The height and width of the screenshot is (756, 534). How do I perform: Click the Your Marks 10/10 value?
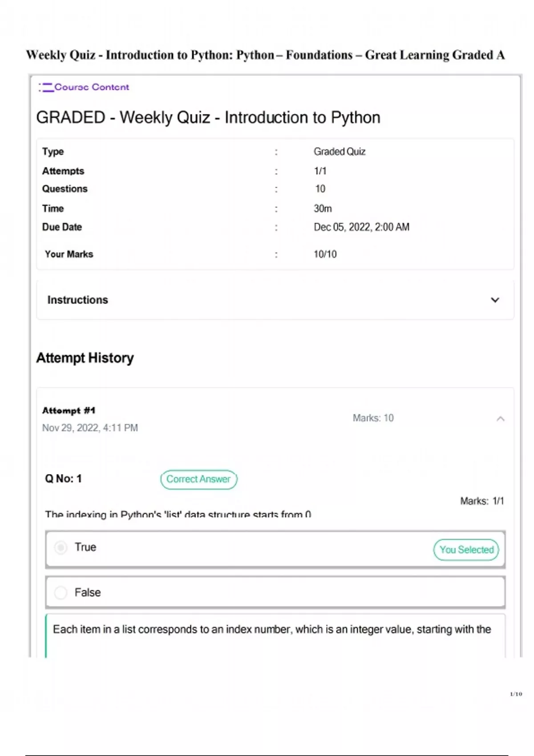pos(325,254)
